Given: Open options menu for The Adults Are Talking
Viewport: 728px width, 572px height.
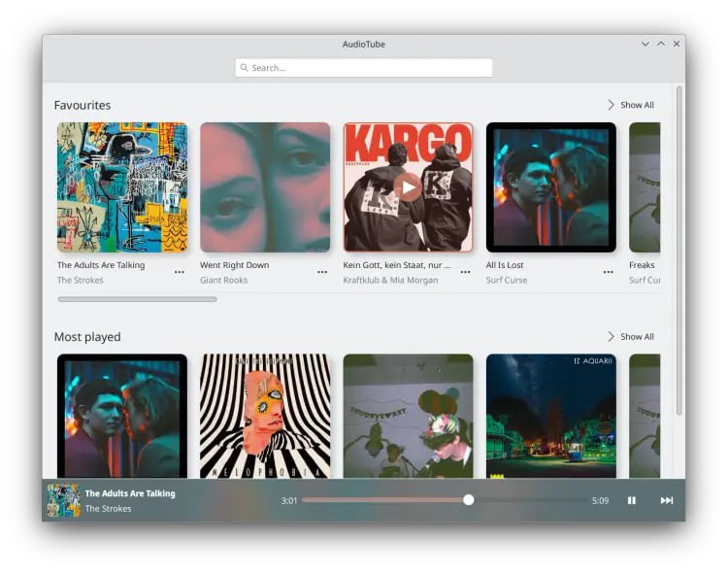Looking at the screenshot, I should (180, 273).
